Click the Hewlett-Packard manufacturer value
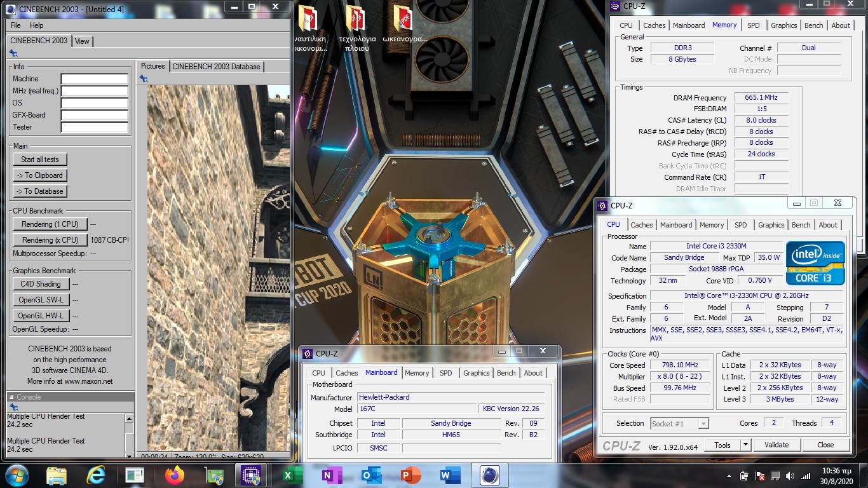Screen dimensions: 868x488 (x=451, y=397)
